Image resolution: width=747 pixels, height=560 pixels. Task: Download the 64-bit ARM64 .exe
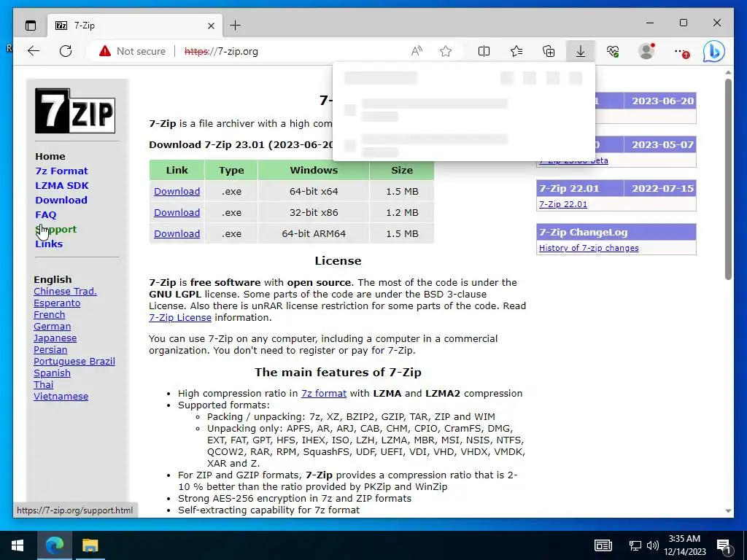pyautogui.click(x=177, y=234)
